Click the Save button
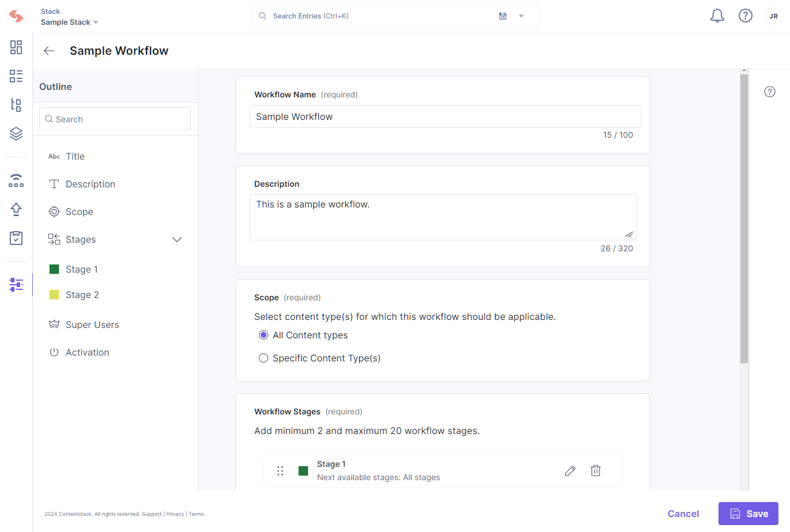 (x=748, y=514)
